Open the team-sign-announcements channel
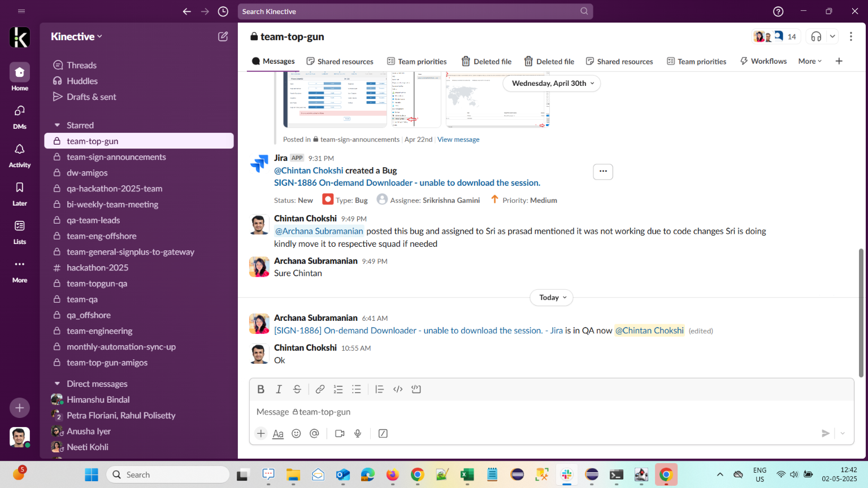Screen dimensions: 868x488 point(139,157)
